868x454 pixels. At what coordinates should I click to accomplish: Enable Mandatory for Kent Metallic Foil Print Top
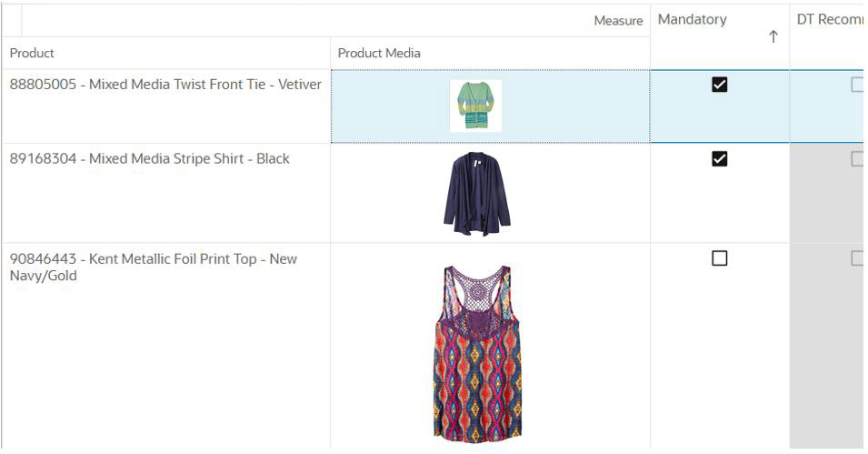click(x=719, y=258)
